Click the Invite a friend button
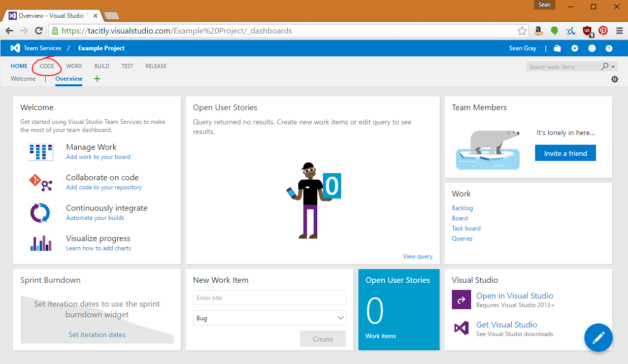The image size is (628, 364). coord(565,153)
